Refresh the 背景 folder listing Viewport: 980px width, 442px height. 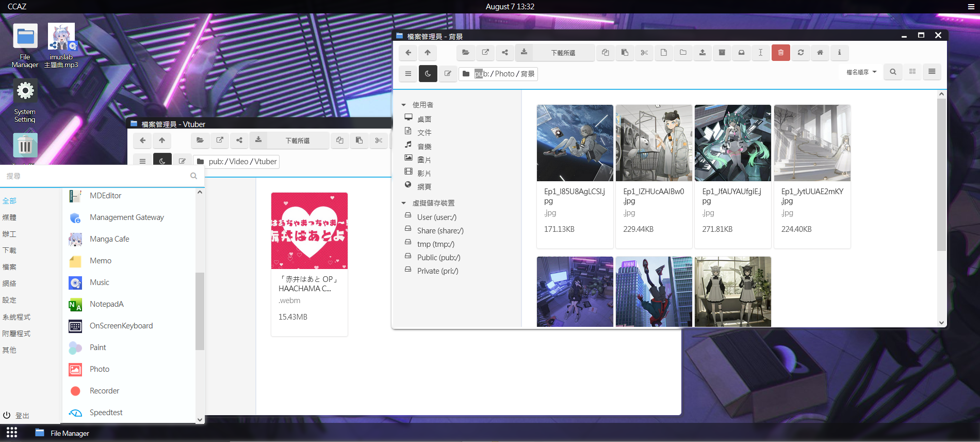[801, 53]
